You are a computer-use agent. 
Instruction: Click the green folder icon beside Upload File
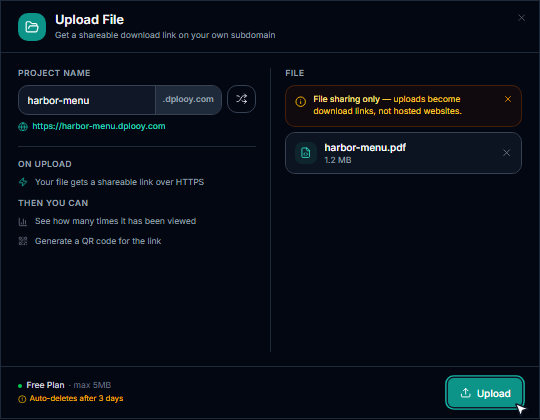tap(32, 27)
